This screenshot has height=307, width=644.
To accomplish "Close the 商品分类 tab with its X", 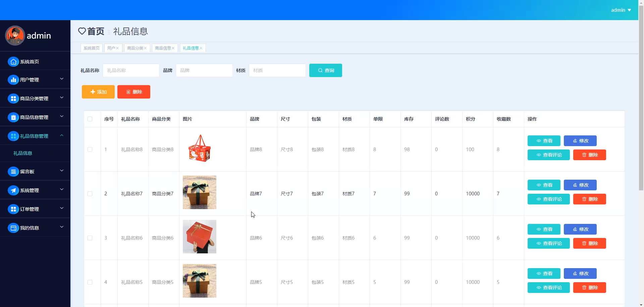I will pos(145,48).
